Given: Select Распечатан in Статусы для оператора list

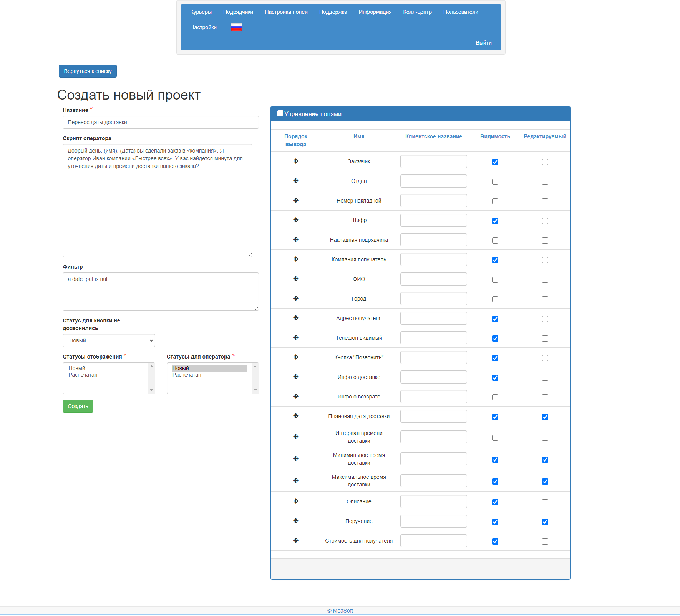Looking at the screenshot, I should pyautogui.click(x=187, y=375).
